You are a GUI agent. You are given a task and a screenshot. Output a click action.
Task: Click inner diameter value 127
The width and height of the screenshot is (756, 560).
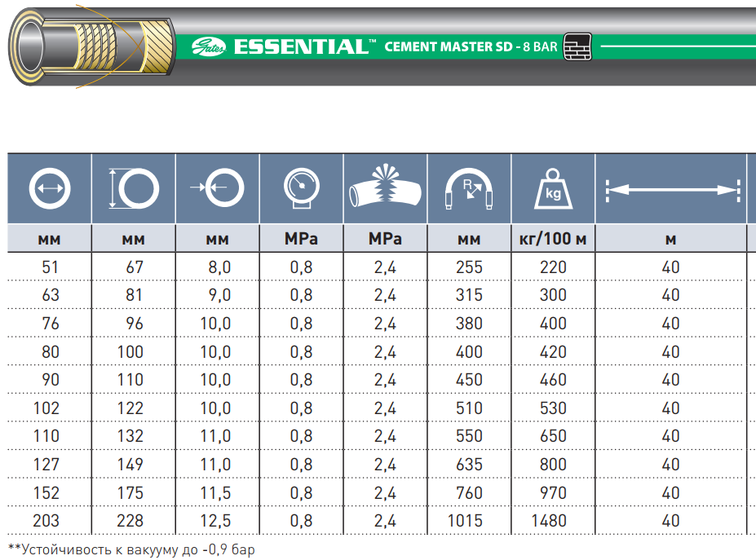point(46,465)
